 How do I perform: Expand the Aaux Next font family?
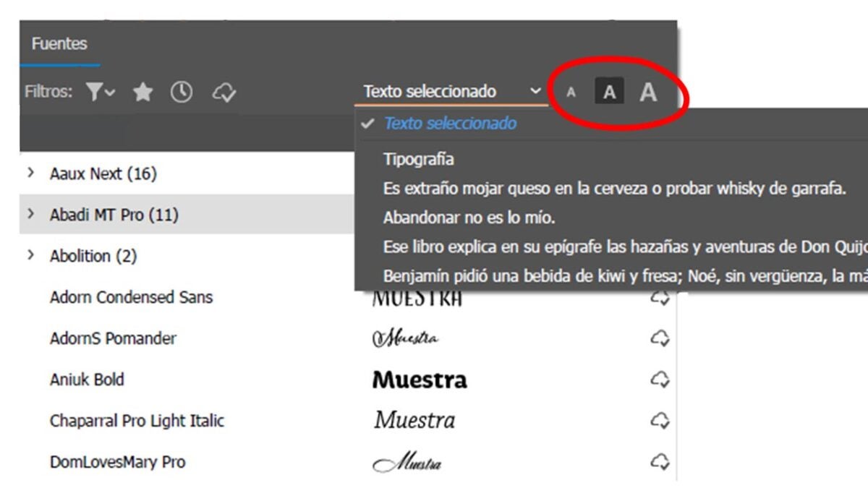coord(30,174)
